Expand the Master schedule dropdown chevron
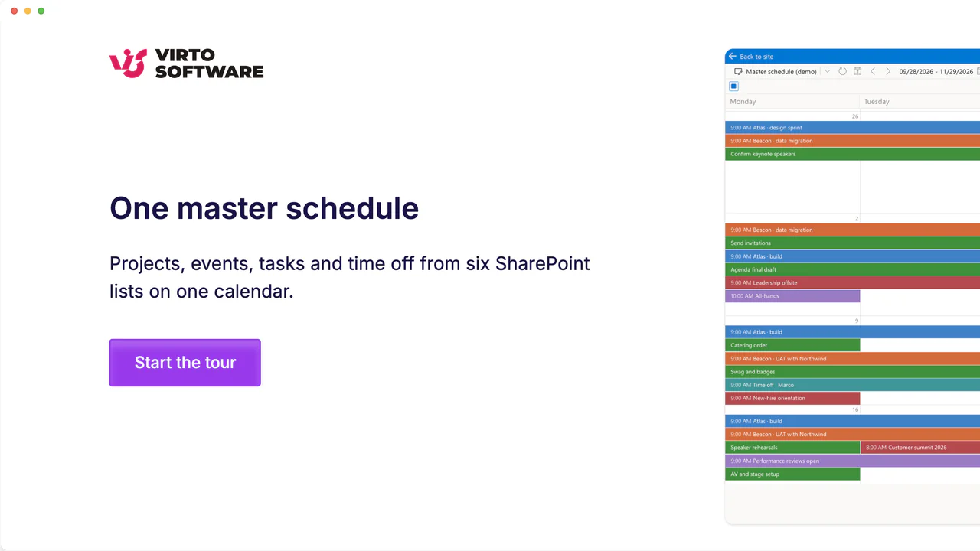 828,71
